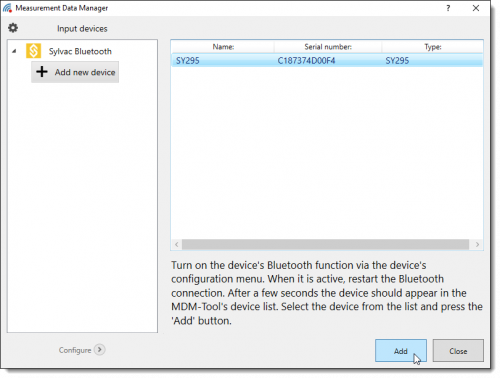This screenshot has height=378, width=500.
Task: Sort by the Name: column header
Action: pos(223,47)
